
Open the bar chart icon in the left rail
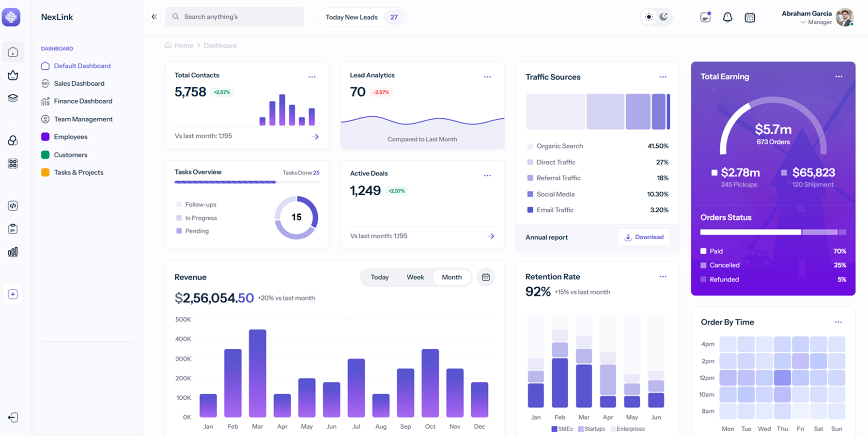(13, 252)
